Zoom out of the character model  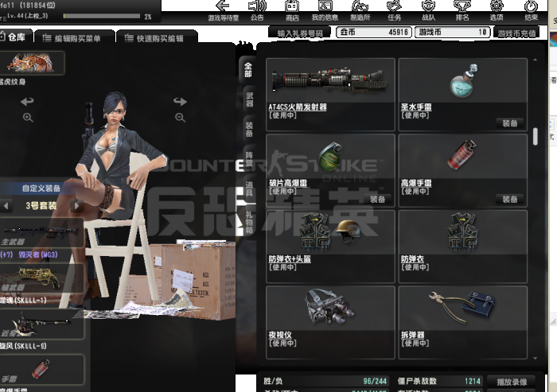[180, 118]
